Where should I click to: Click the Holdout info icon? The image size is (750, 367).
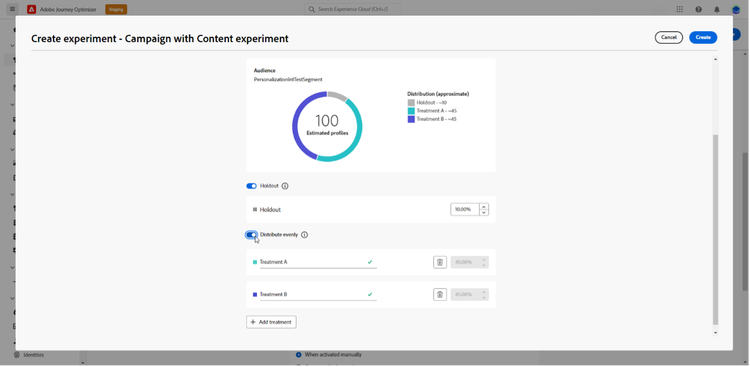[285, 186]
